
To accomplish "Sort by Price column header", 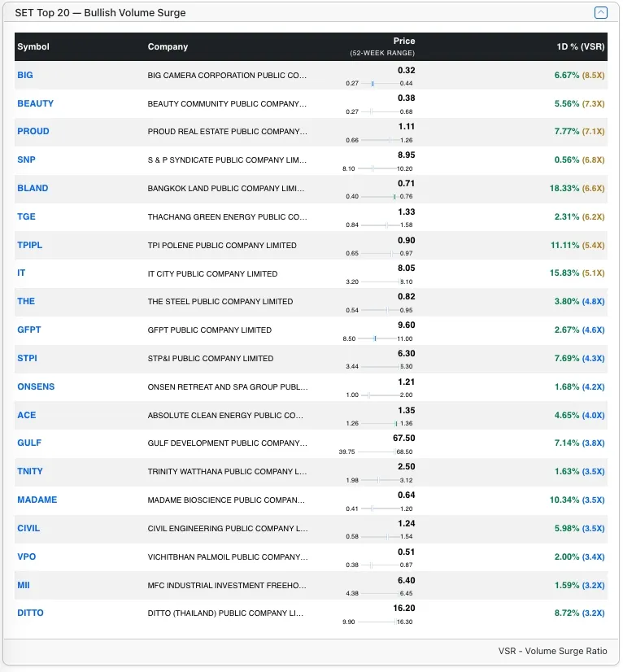I will pos(404,41).
